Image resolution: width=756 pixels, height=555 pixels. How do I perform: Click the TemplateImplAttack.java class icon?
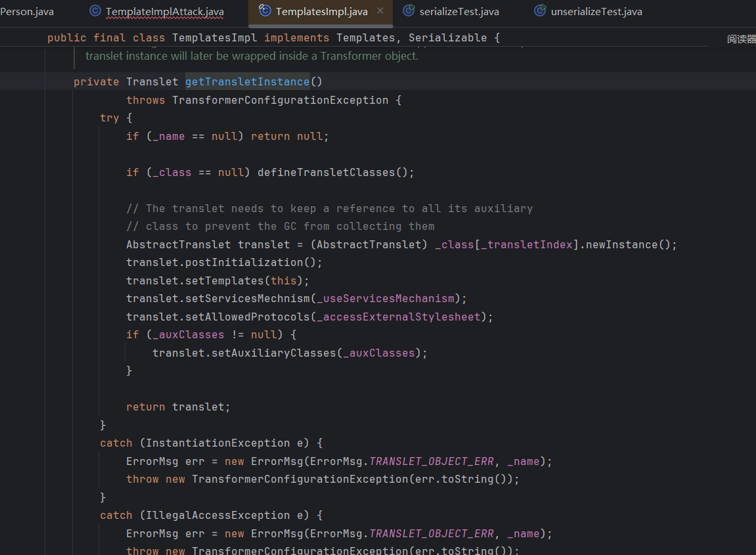[95, 11]
